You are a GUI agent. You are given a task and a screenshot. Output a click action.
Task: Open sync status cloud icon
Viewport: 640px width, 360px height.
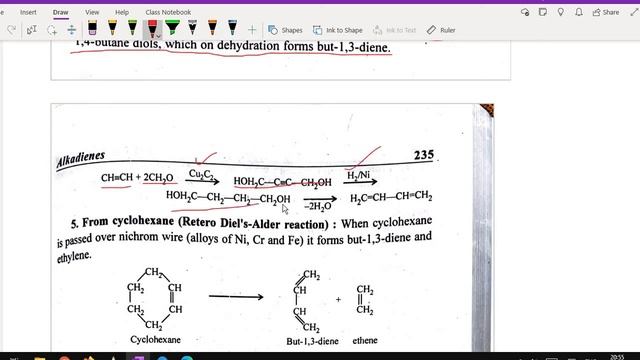[x=525, y=12]
